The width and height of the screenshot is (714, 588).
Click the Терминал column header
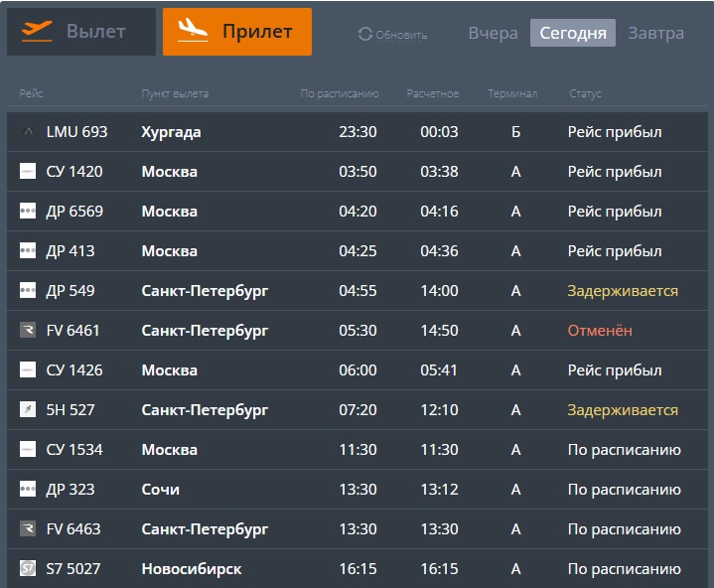pos(512,93)
